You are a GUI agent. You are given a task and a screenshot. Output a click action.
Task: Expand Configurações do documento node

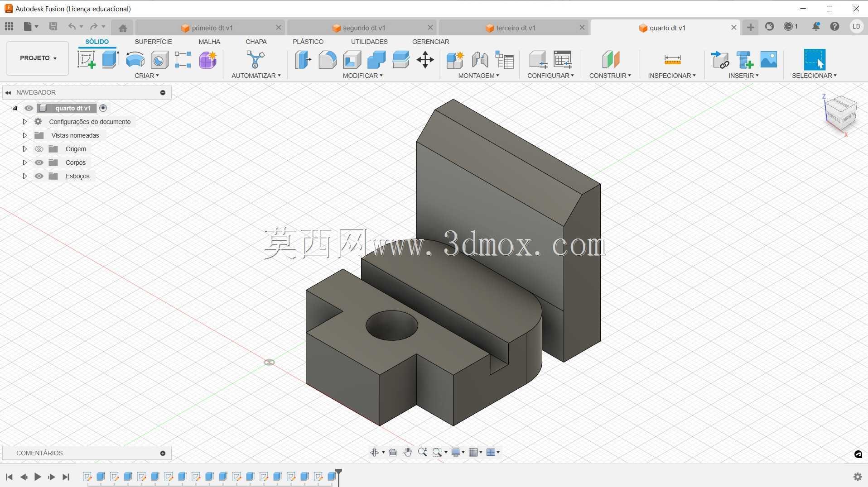[24, 122]
